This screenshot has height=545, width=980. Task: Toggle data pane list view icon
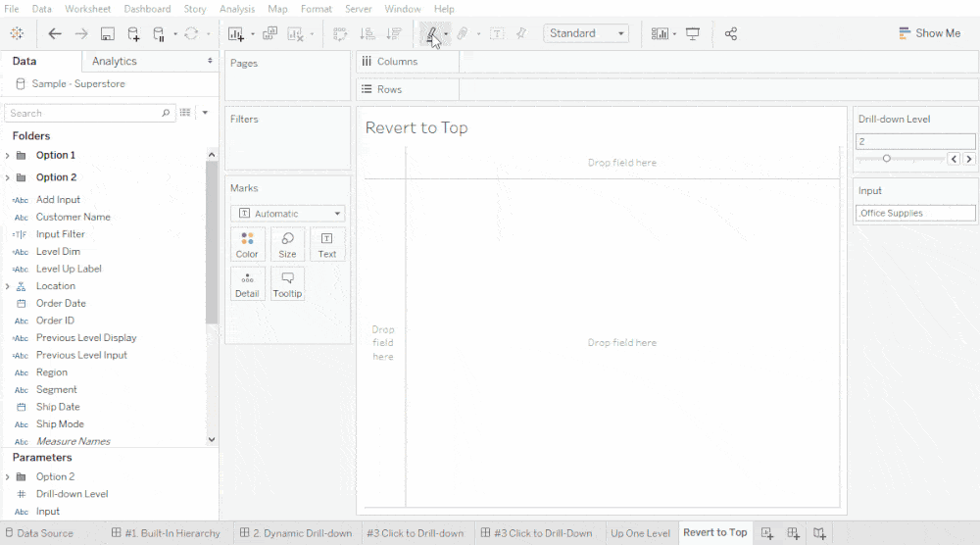185,113
